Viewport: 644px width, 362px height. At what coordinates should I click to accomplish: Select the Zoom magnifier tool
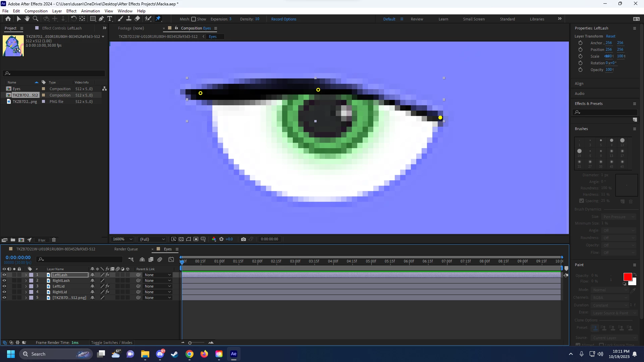(x=36, y=19)
